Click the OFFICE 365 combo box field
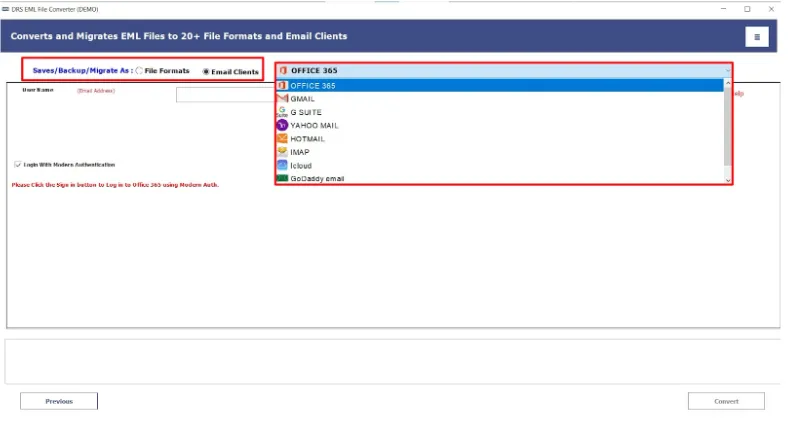 [503, 71]
